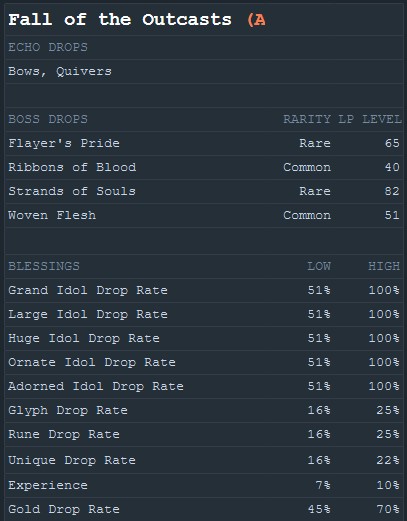Select the Glyph Drop Rate blessing
The image size is (407, 521).
tap(204, 410)
